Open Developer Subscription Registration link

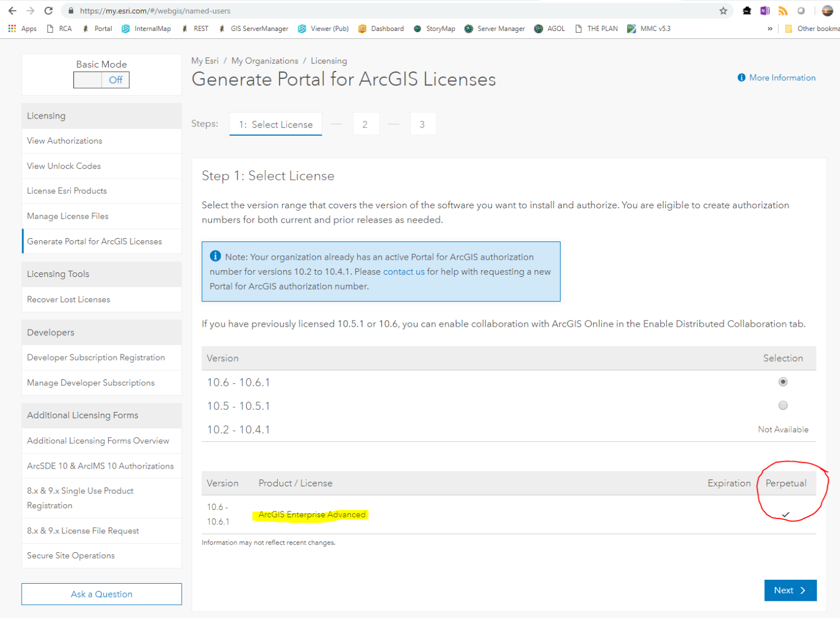(101, 358)
